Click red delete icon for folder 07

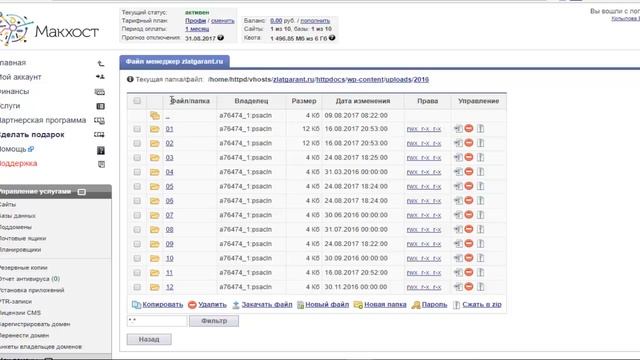[x=469, y=215]
